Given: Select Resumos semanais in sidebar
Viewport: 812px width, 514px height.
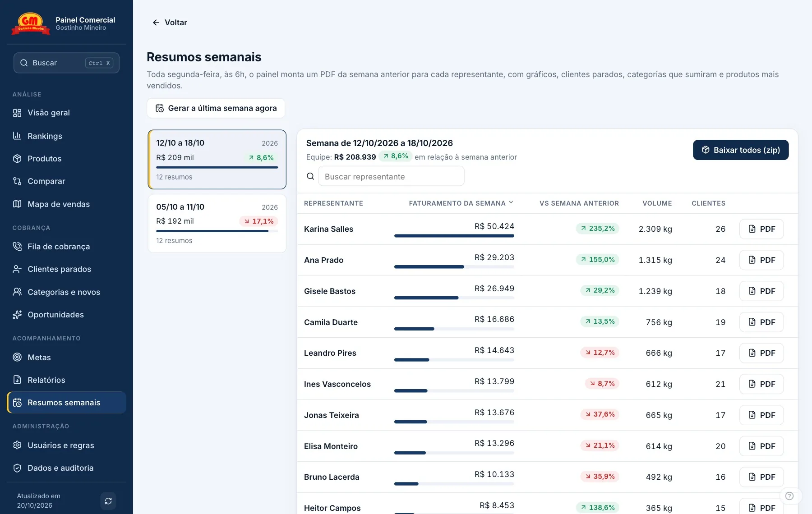Looking at the screenshot, I should coord(66,403).
